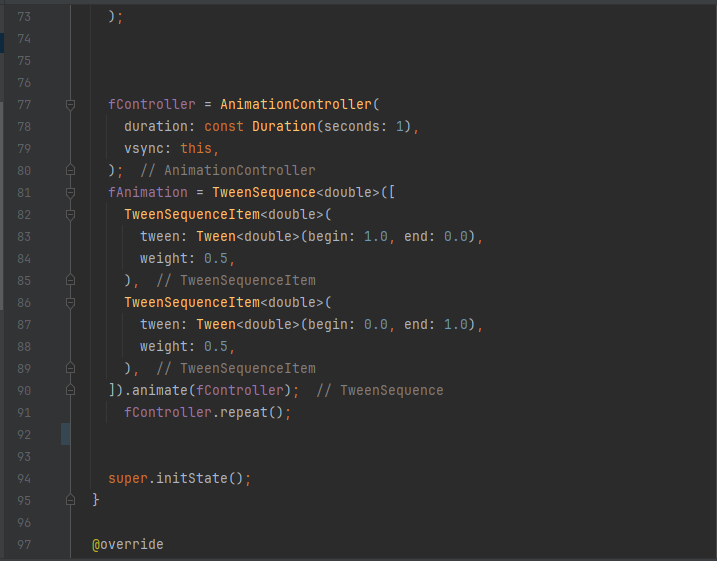Screen dimensions: 717x561
Task: Click '// TweenSequenceItem' hint on line 89
Action: [x=236, y=369]
